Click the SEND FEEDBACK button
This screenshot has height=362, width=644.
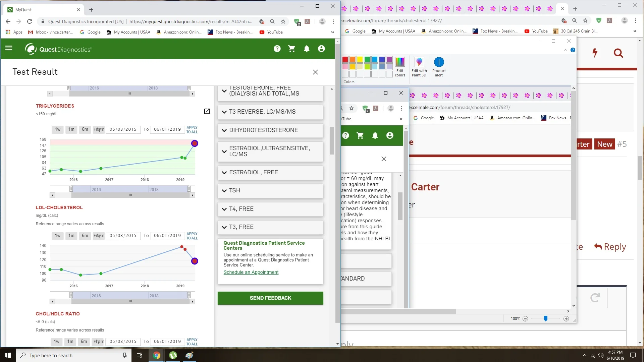(270, 298)
